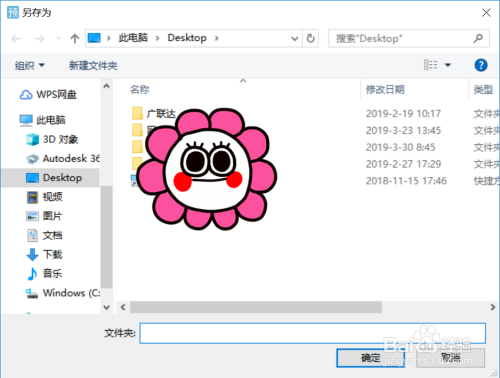This screenshot has width=500, height=378.
Task: Click the 文档 document icon
Action: 32,235
